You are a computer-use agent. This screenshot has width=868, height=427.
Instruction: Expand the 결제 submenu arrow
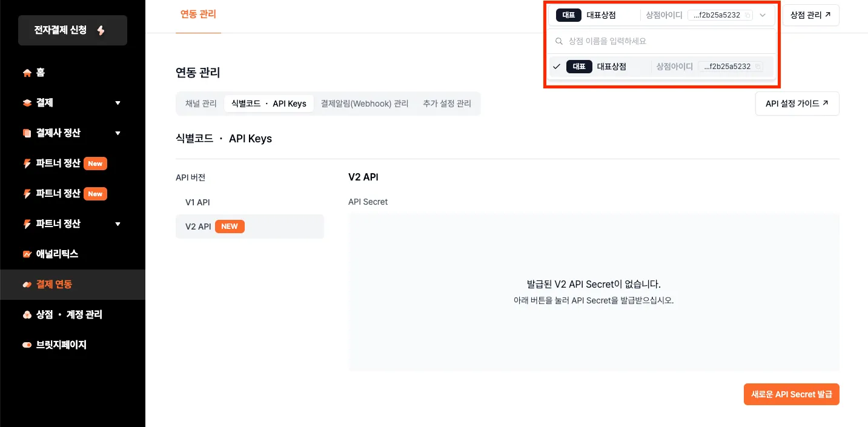tap(118, 103)
